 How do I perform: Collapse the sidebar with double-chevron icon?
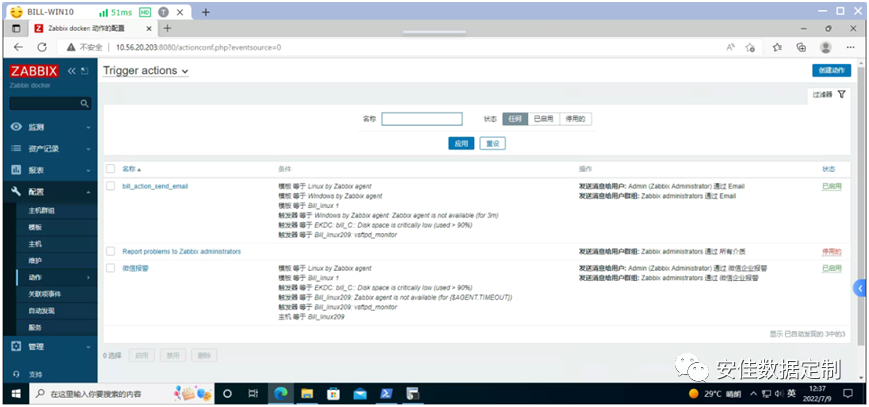tap(71, 72)
